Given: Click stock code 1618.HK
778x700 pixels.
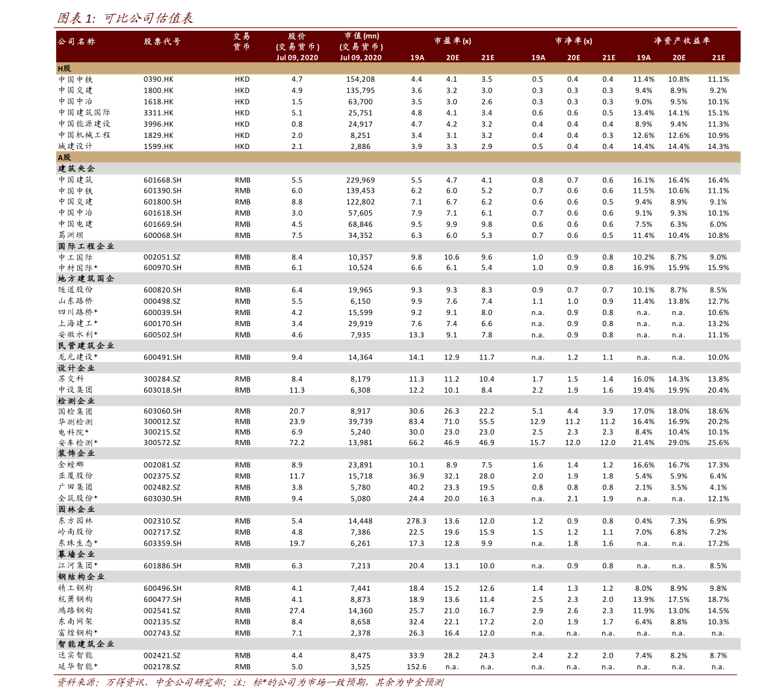Looking at the screenshot, I should click(158, 102).
